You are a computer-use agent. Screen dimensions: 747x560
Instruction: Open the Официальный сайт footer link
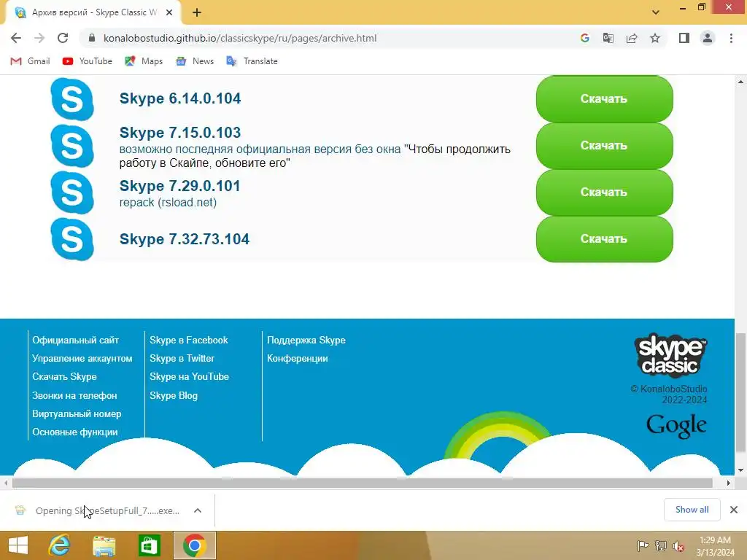tap(75, 340)
